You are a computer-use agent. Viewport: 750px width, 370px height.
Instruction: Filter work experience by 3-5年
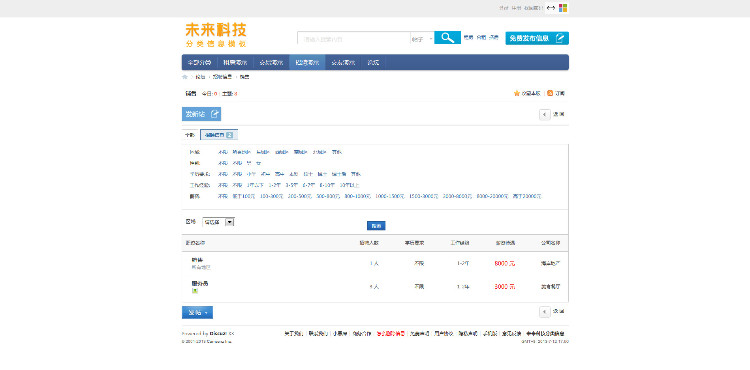tap(291, 185)
